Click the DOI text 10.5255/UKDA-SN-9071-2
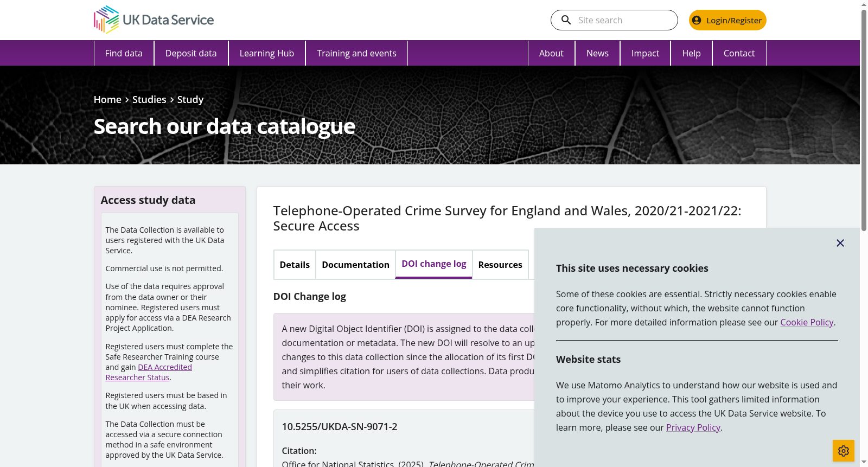Screen dimensions: 868x467 (x=340, y=427)
